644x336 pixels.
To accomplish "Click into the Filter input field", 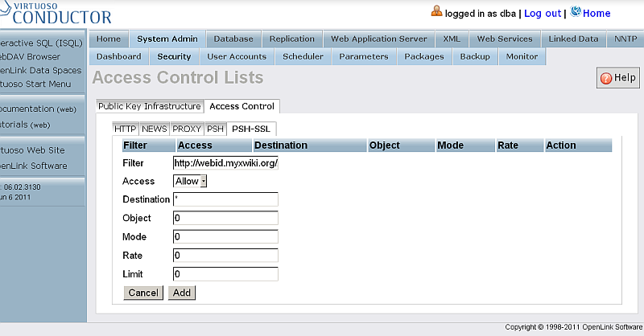I will tap(225, 162).
